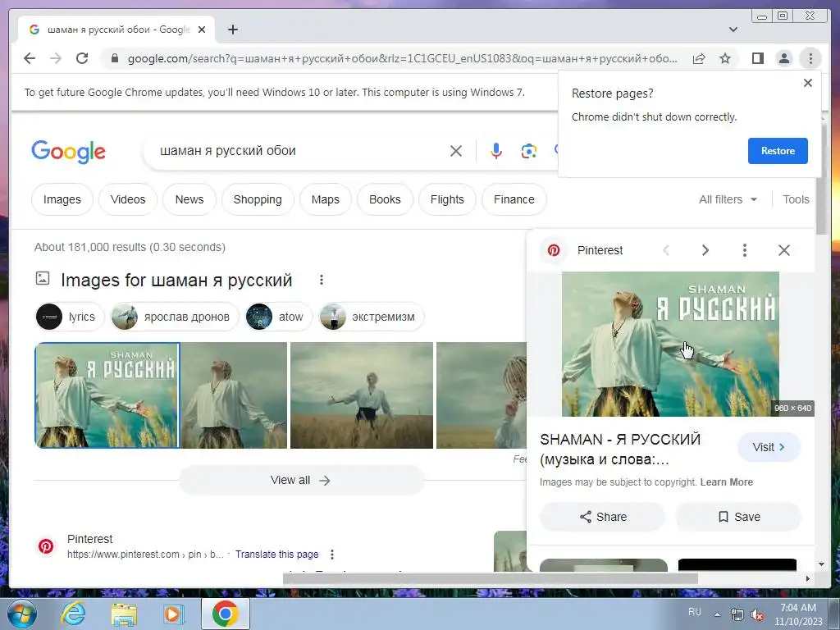The width and height of the screenshot is (840, 630).
Task: Click in the Google search box text
Action: (228, 151)
